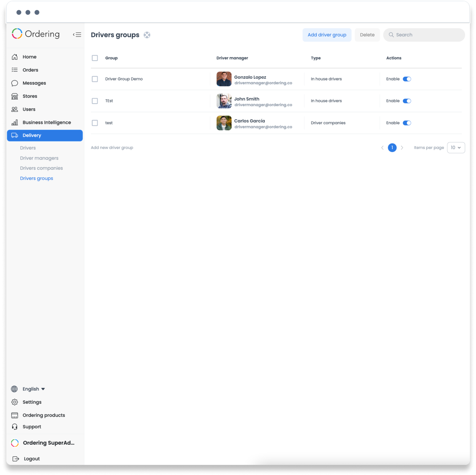
Task: Select the TEst group checkbox
Action: (95, 101)
